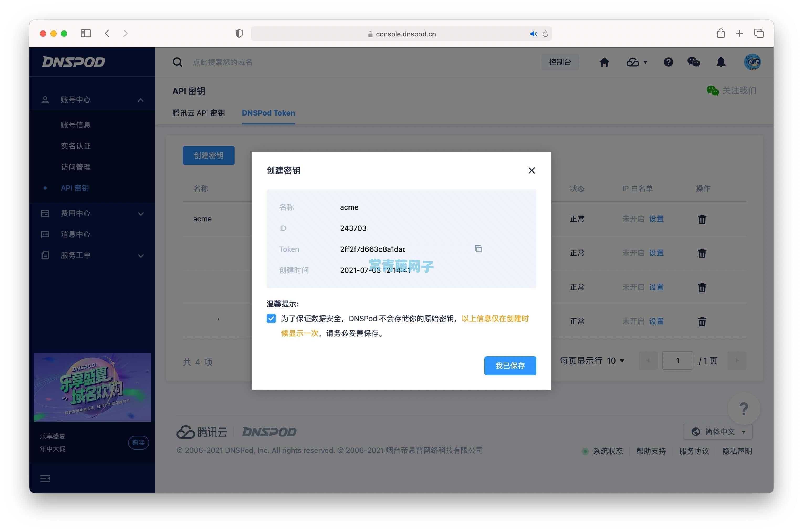This screenshot has height=532, width=803.
Task: Focus the domain search field 点此搜索您的域名
Action: click(x=222, y=62)
